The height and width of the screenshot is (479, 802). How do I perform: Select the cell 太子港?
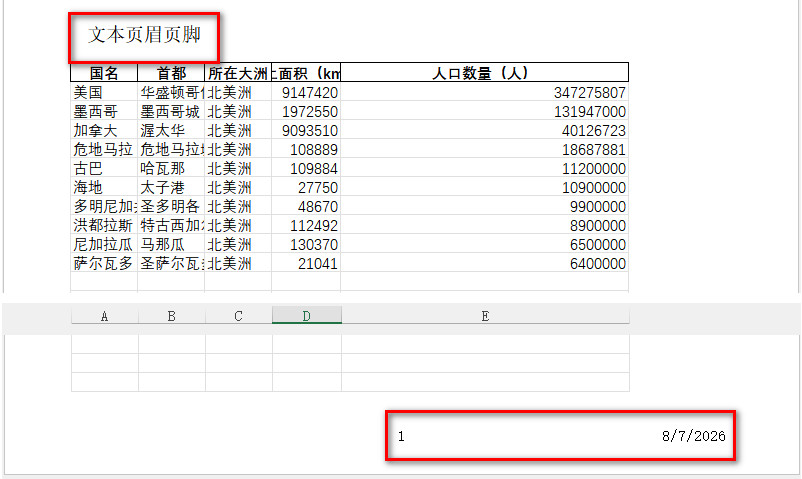click(171, 187)
